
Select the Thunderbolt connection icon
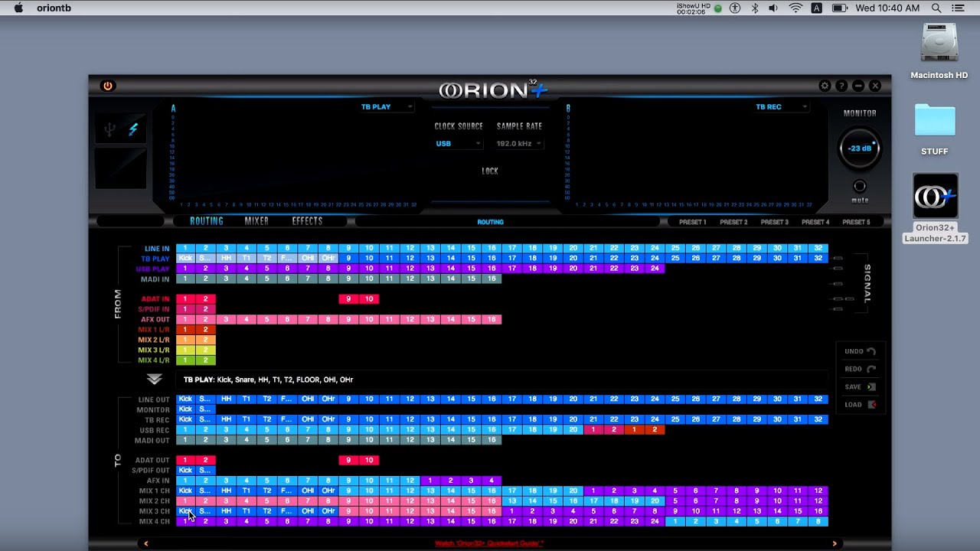[x=132, y=130]
